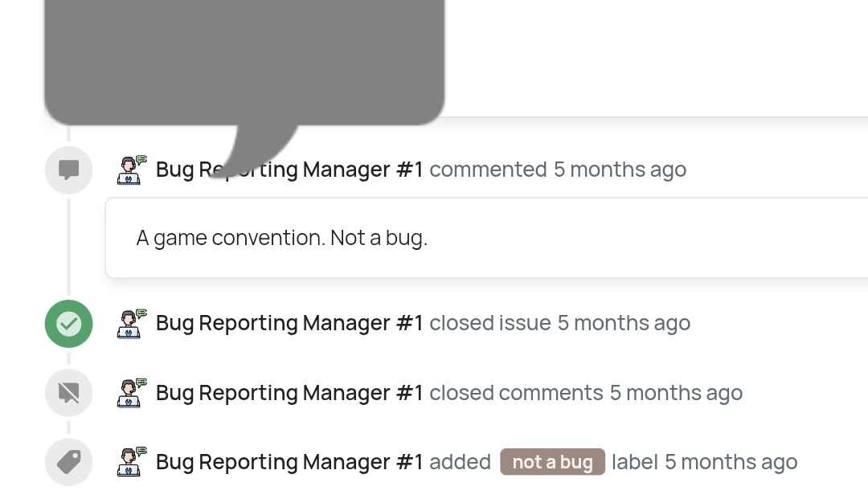Click the green checkmark closed issue icon

(x=68, y=324)
